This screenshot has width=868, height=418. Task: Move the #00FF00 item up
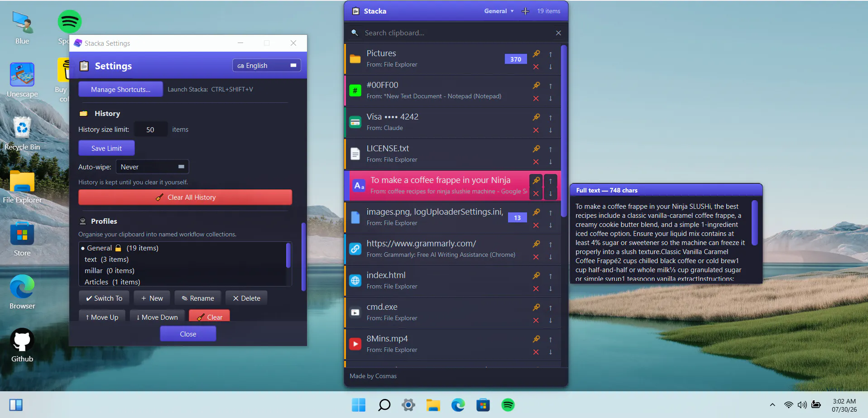[551, 86]
